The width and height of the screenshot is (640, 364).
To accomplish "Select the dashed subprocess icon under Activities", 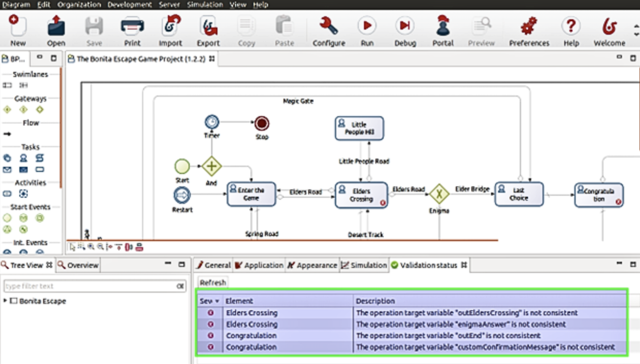I will click(23, 194).
